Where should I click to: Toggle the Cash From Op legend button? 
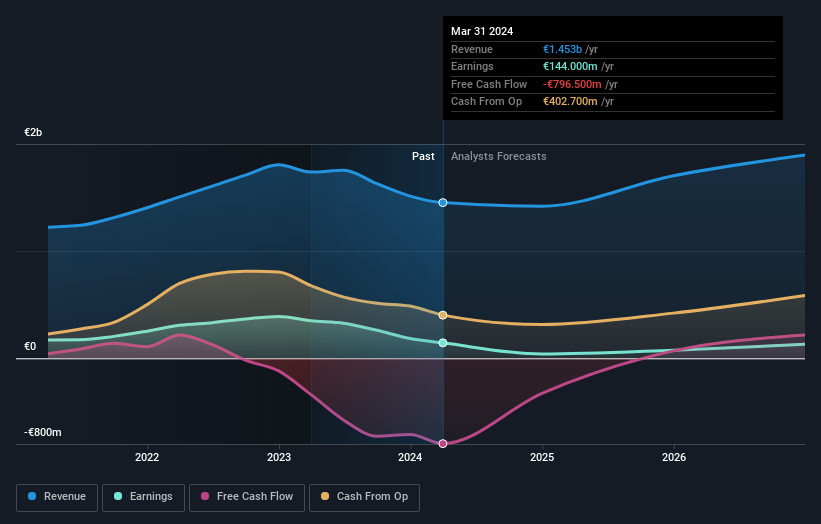pos(364,497)
